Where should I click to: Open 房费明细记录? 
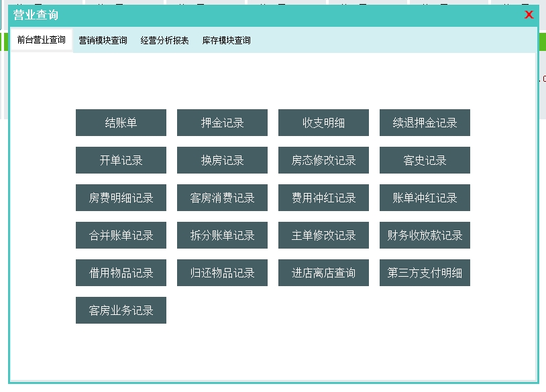point(121,198)
